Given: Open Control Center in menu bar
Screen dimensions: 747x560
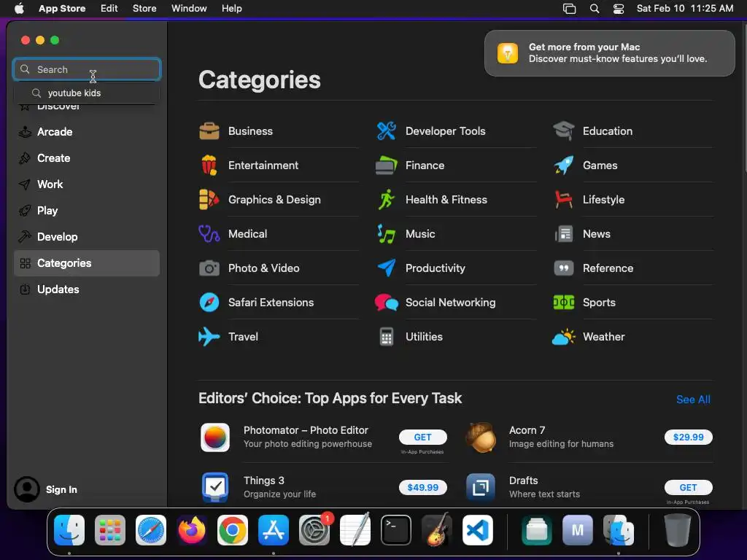Looking at the screenshot, I should (619, 8).
